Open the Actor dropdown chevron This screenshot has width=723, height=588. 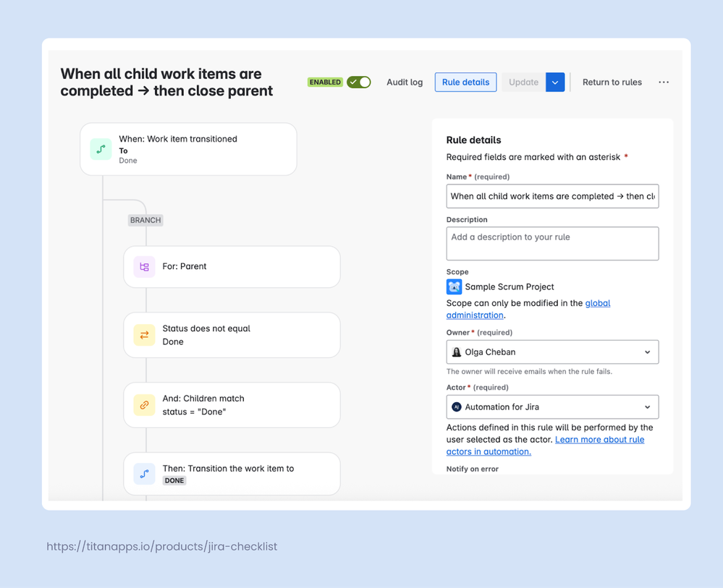648,407
